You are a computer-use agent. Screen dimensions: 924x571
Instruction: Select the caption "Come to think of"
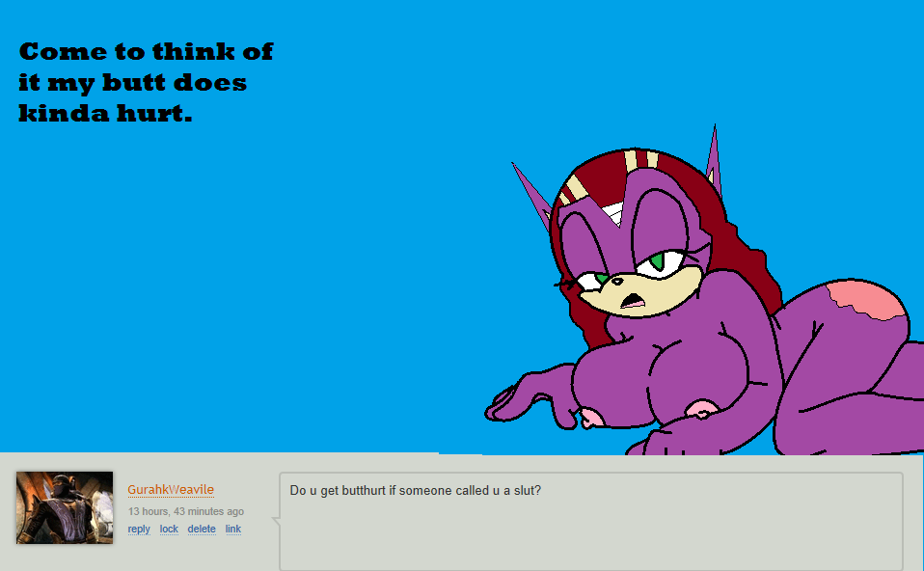pos(147,52)
